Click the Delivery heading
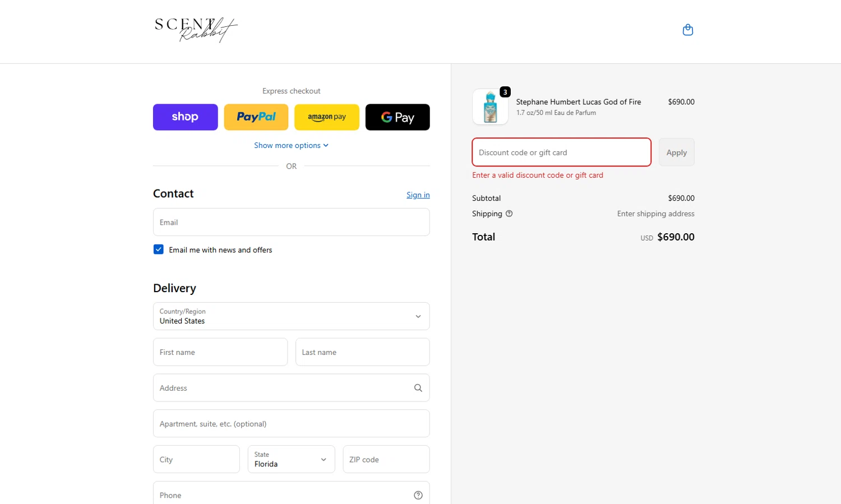Image resolution: width=841 pixels, height=504 pixels. [x=175, y=288]
